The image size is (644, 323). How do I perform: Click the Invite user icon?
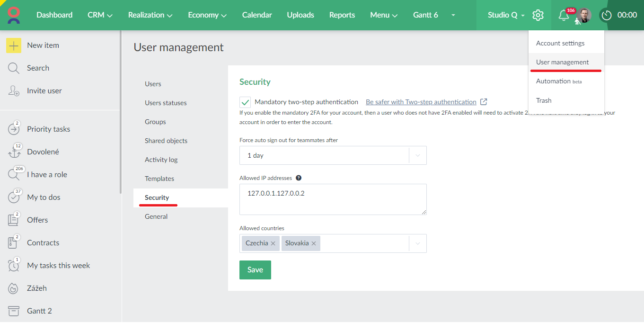click(x=14, y=91)
